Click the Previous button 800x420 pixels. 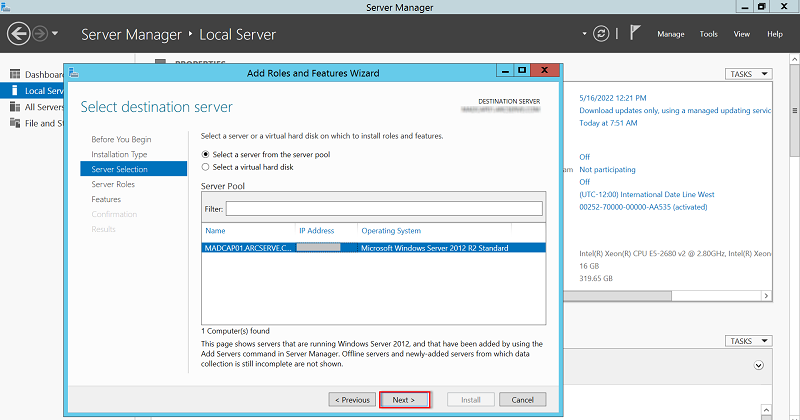352,400
